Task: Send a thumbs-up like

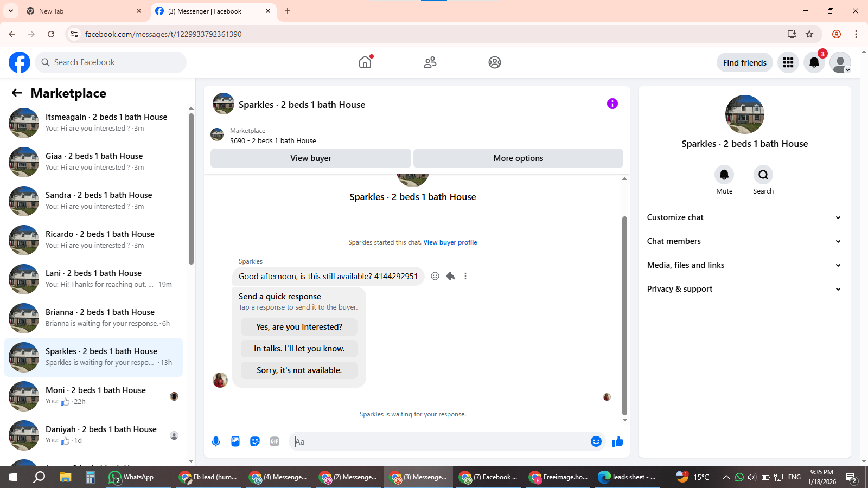Action: pyautogui.click(x=618, y=441)
